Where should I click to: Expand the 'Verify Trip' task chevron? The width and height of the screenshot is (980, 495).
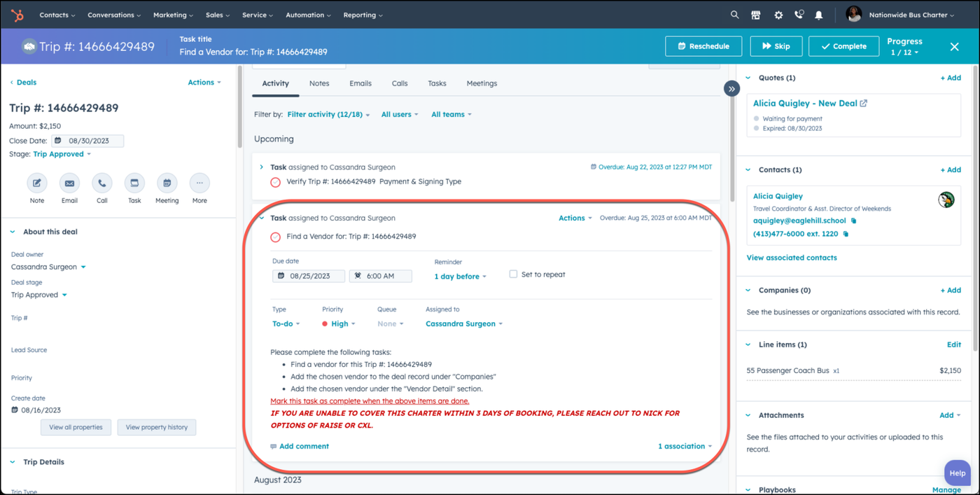[262, 167]
